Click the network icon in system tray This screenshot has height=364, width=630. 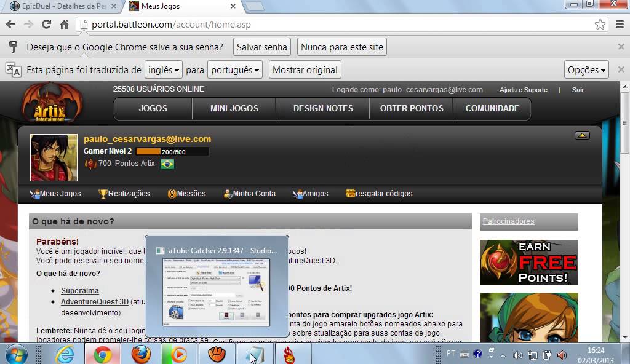(x=532, y=355)
